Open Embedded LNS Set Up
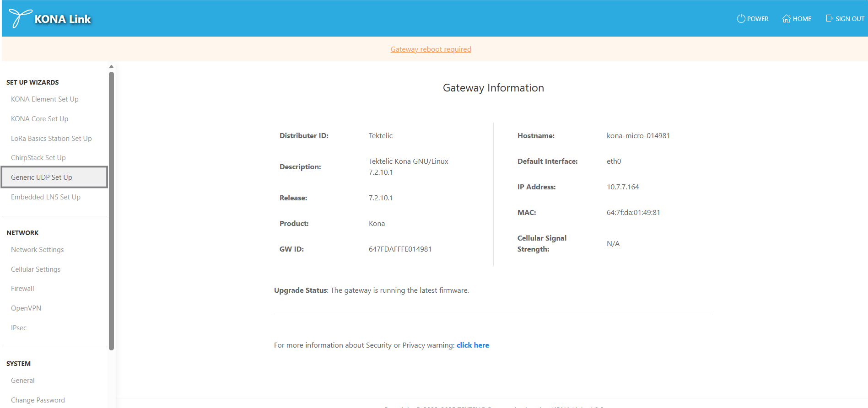 [x=46, y=197]
